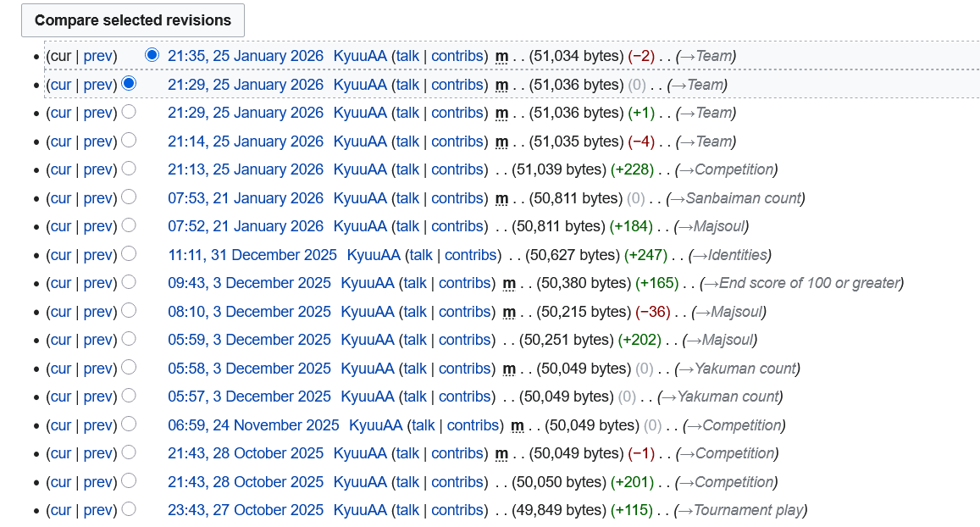Open KyuuAA user page on 11:11, 31 December row
The image size is (980, 527).
[x=374, y=255]
